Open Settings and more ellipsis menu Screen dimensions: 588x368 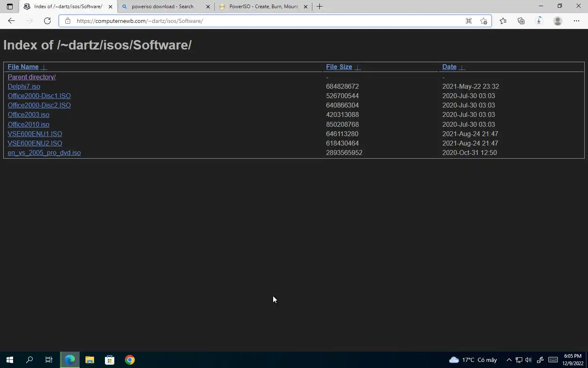[x=577, y=21]
